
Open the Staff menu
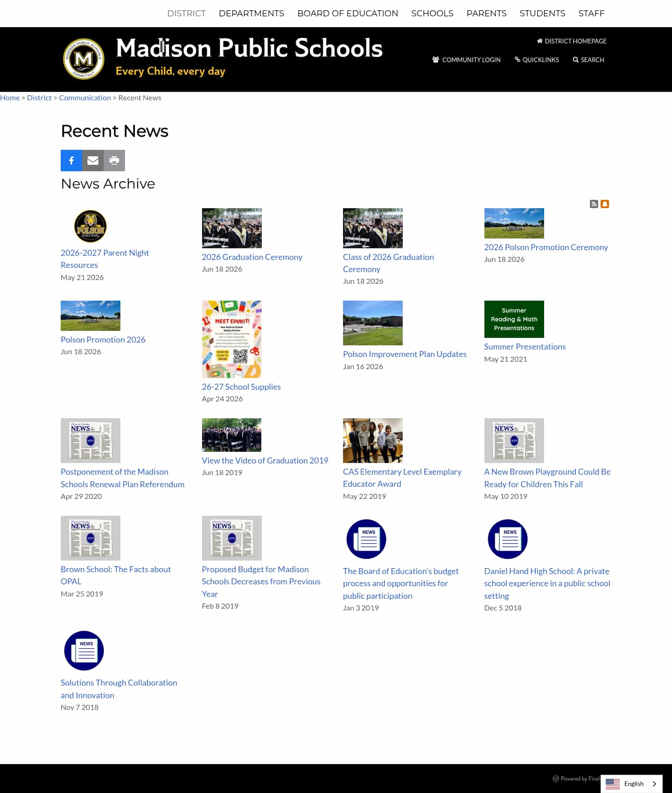click(591, 14)
